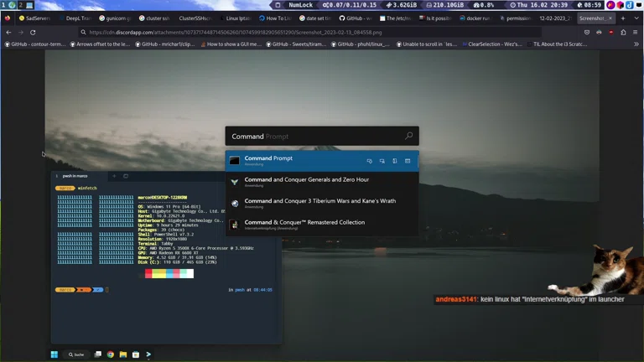This screenshot has height=362, width=644.
Task: Click the discordapp URL address bar
Action: click(x=310, y=33)
